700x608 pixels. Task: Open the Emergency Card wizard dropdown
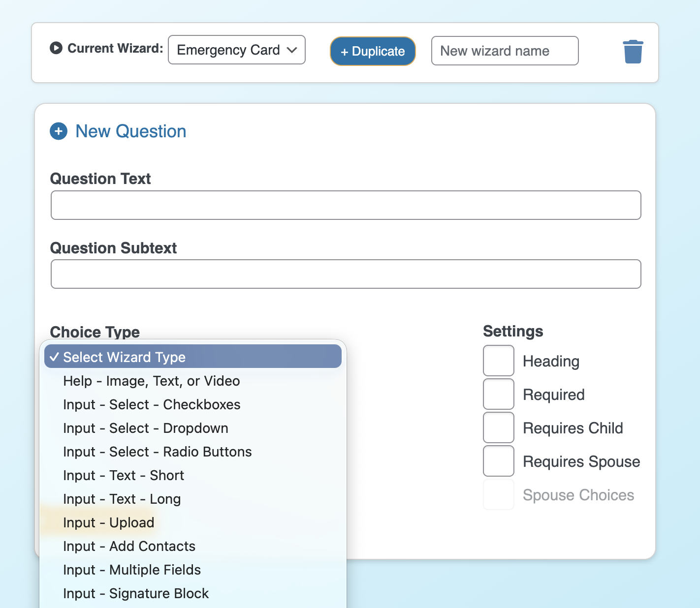[237, 50]
